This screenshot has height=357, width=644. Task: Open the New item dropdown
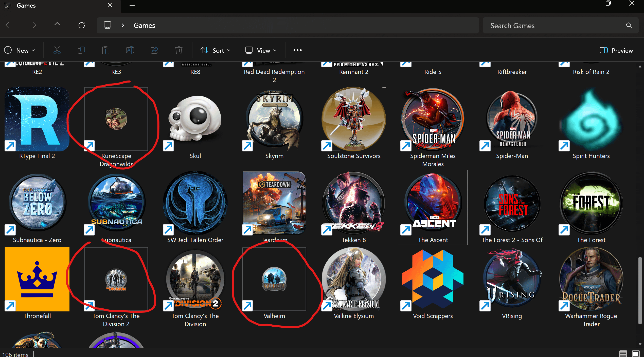point(20,50)
